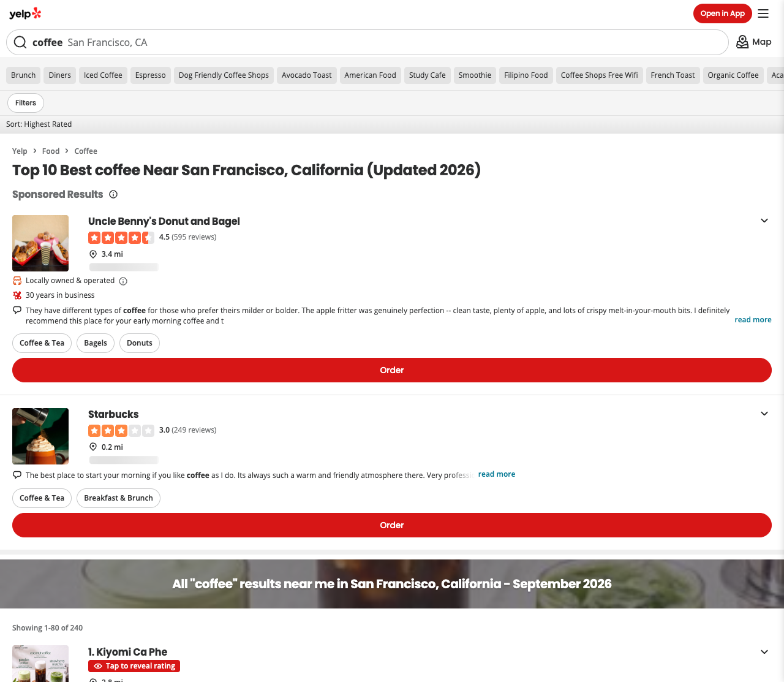Click the Donuts category tag
Screen dimensions: 784x682
[140, 343]
